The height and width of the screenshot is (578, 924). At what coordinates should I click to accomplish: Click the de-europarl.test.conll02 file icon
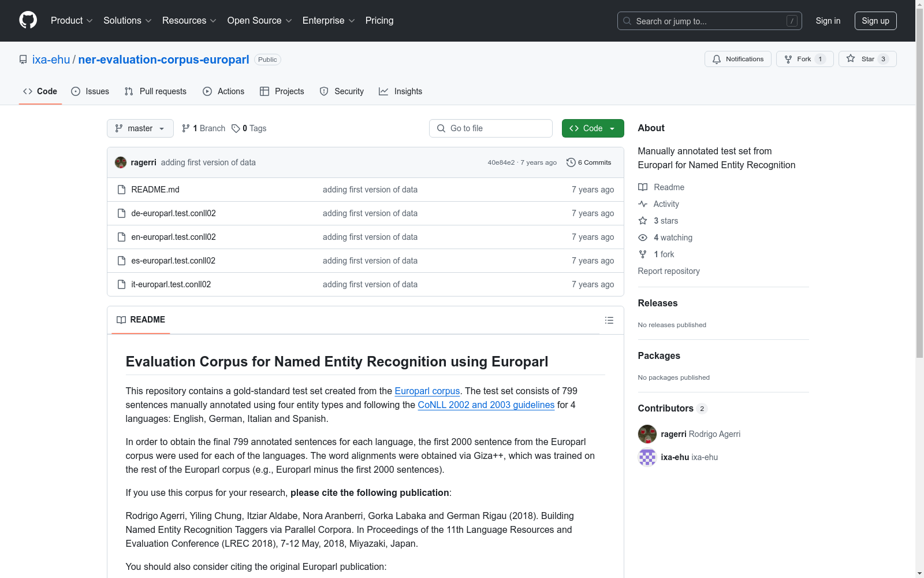(121, 213)
